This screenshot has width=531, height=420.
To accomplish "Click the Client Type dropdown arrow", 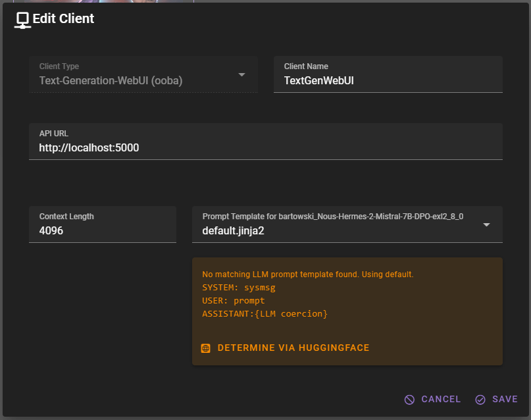I will 241,74.
